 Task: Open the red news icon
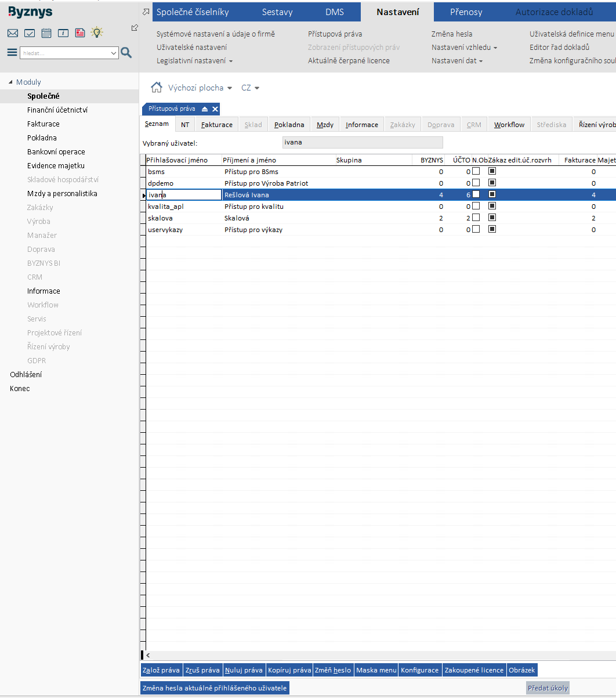click(x=80, y=33)
